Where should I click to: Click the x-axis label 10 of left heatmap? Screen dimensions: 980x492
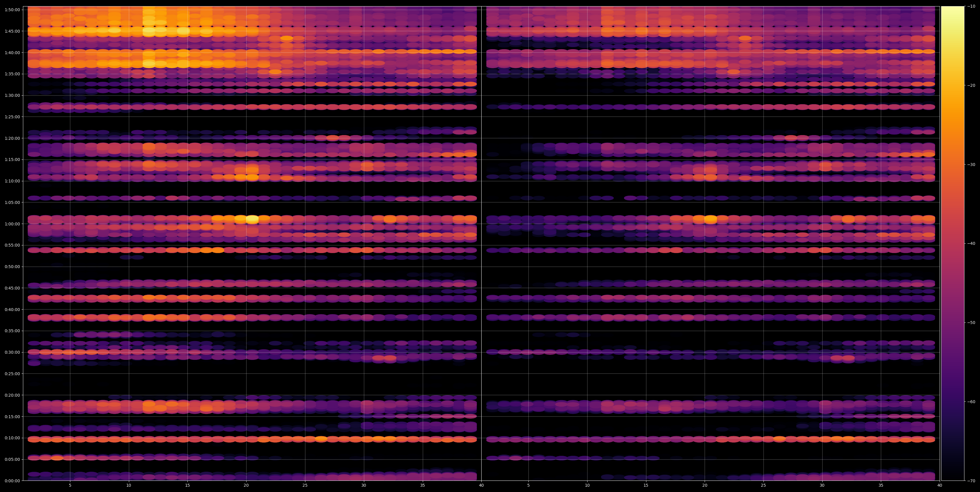point(129,486)
